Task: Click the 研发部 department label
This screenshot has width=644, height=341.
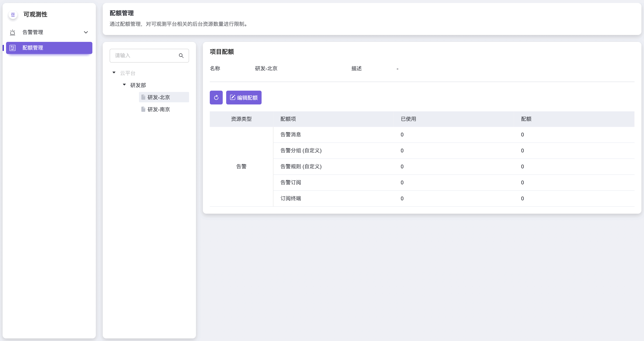Action: pos(138,85)
